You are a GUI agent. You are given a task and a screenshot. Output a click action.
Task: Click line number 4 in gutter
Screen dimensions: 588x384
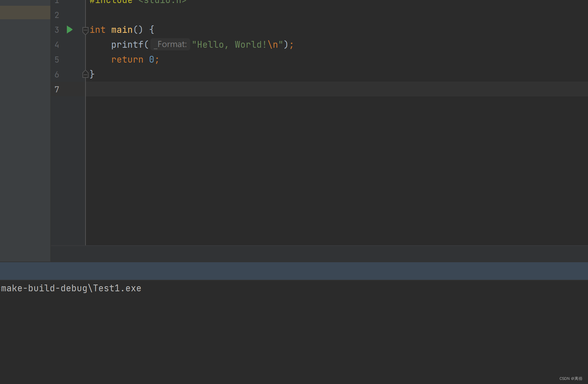point(57,45)
